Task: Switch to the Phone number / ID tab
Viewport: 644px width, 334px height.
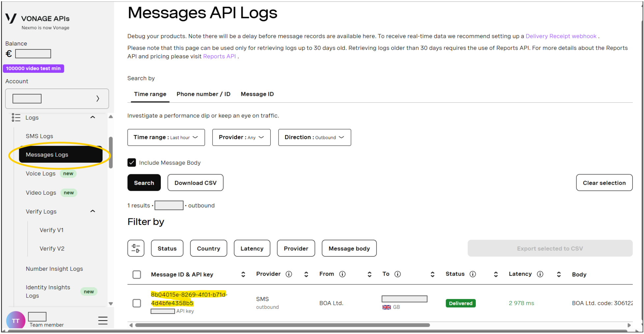Action: pos(203,94)
